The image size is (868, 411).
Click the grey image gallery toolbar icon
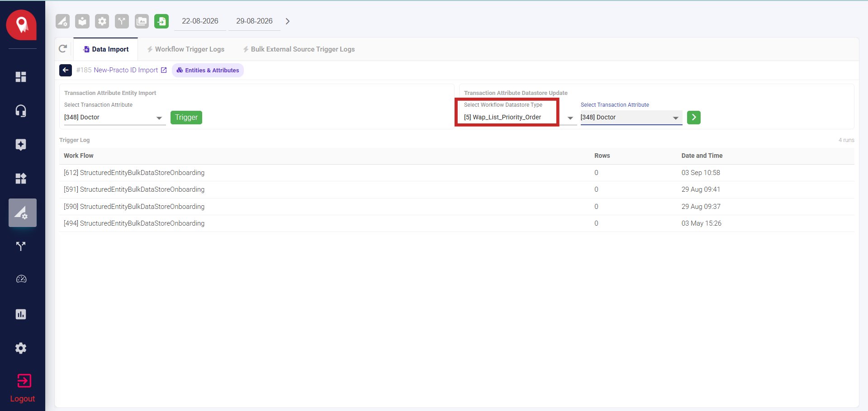pos(142,21)
